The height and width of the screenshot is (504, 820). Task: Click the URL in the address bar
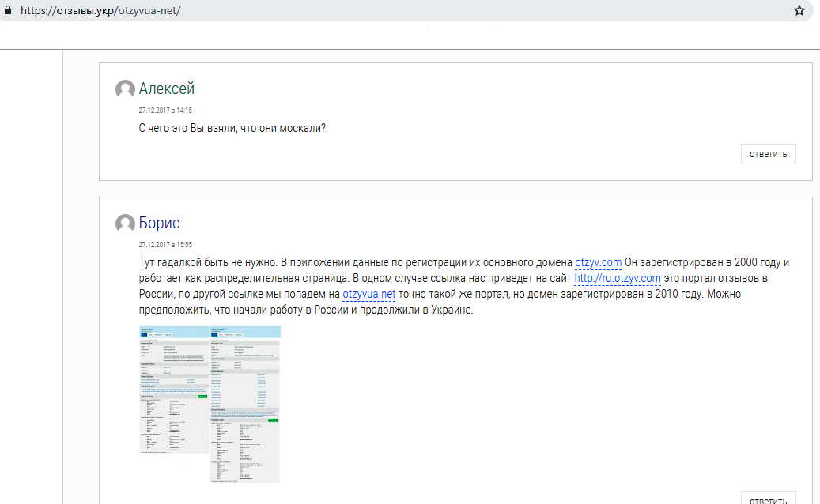tap(107, 12)
